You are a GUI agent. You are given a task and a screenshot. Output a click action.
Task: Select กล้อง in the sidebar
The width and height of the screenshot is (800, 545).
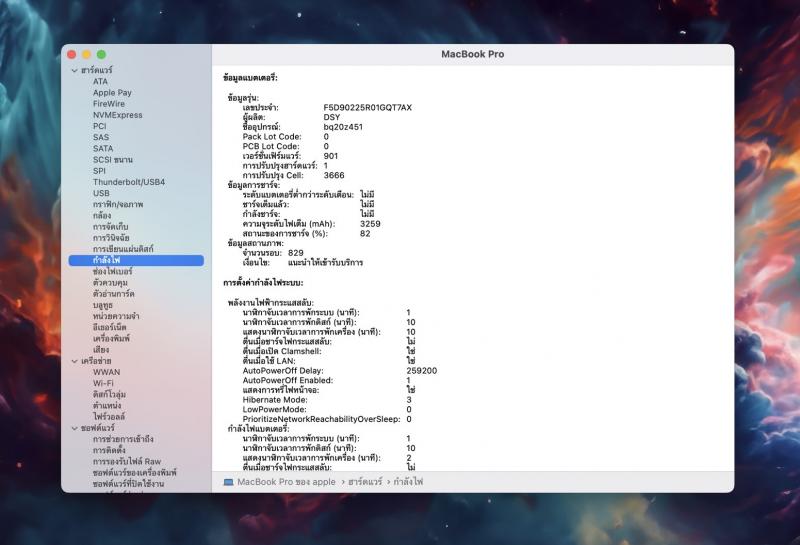pyautogui.click(x=102, y=215)
